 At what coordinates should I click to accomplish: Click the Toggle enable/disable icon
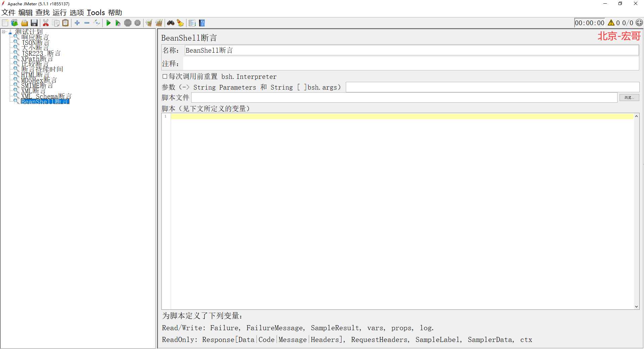tap(97, 23)
